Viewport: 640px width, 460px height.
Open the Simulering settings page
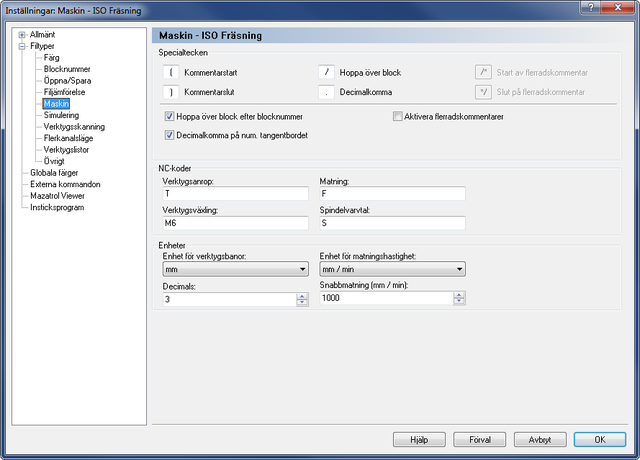[x=61, y=115]
